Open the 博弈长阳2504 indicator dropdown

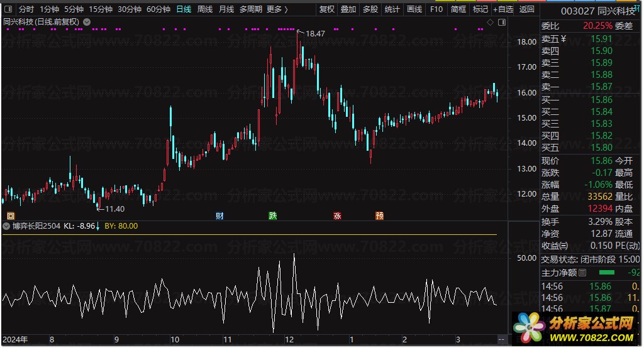(6, 226)
